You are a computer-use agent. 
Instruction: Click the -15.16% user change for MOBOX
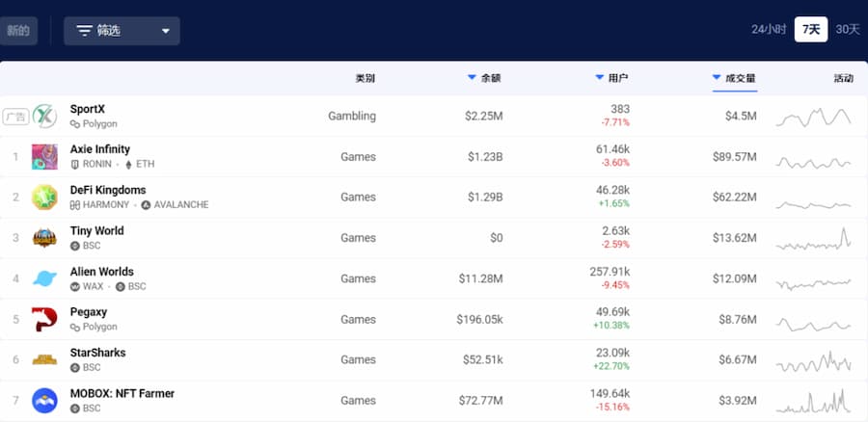point(612,408)
